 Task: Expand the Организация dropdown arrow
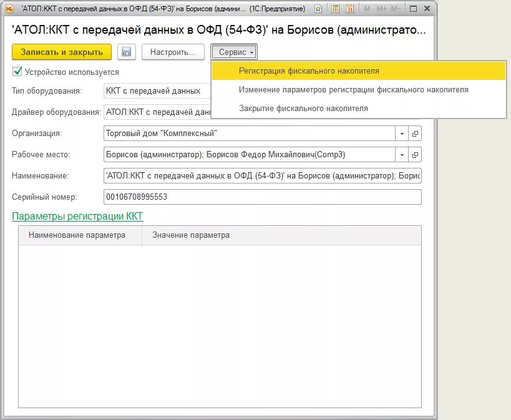click(402, 134)
